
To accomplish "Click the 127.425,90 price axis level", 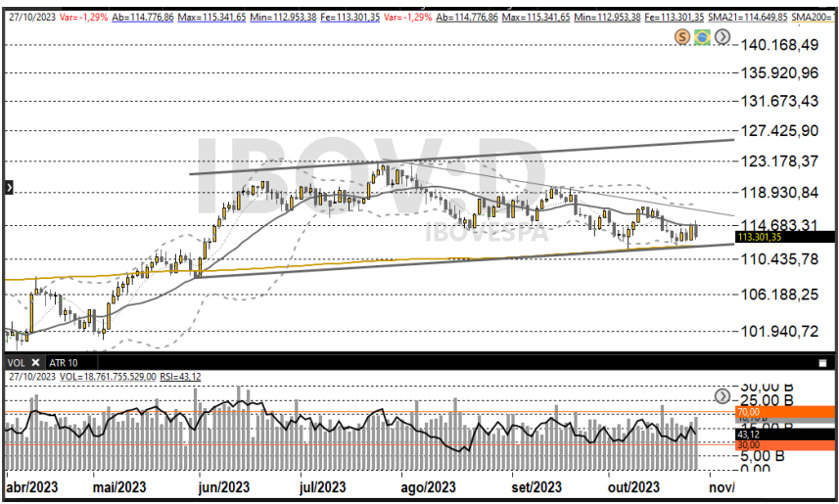I will (x=779, y=131).
